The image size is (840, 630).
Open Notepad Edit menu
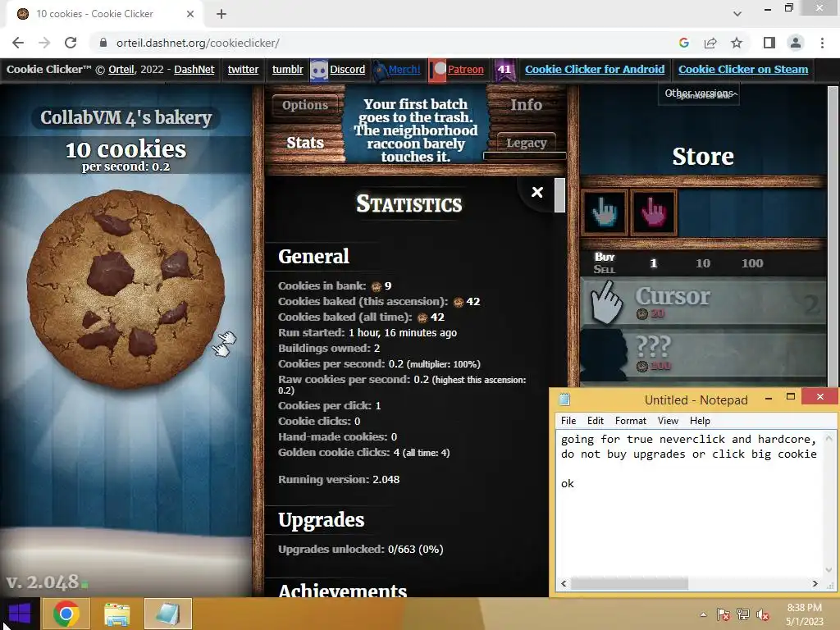596,421
